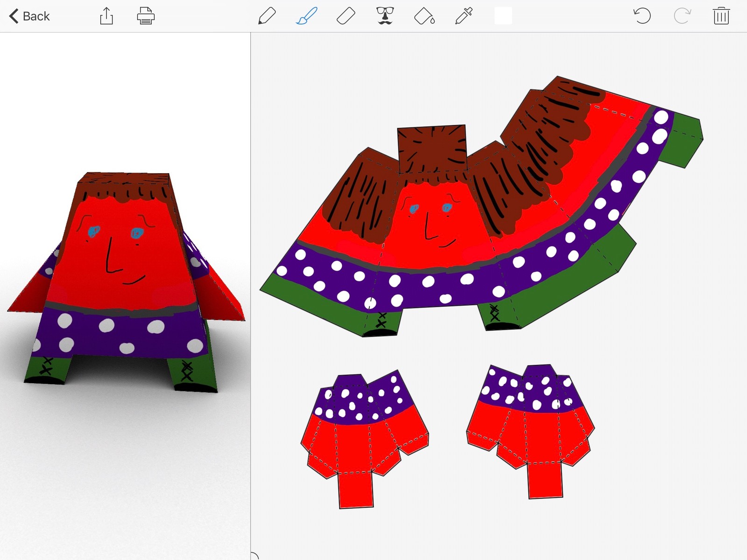Open the share/export options

click(106, 16)
